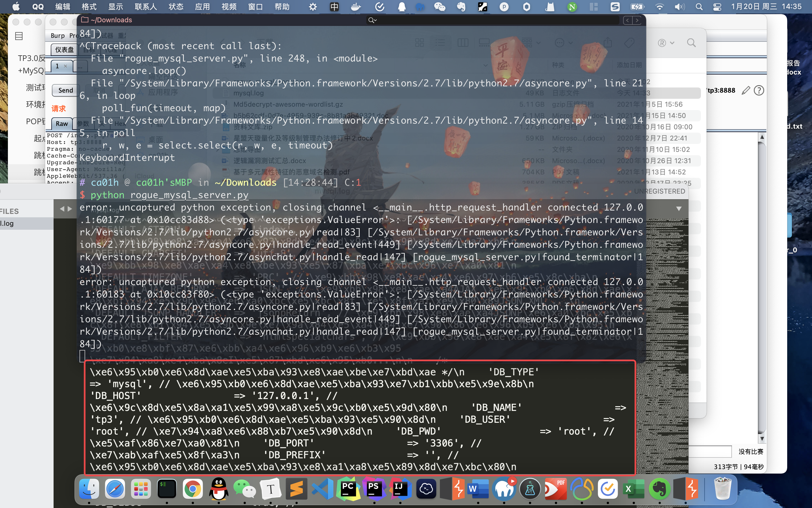Open Visual Studio Code from the Dock
812x508 pixels.
[x=323, y=489]
